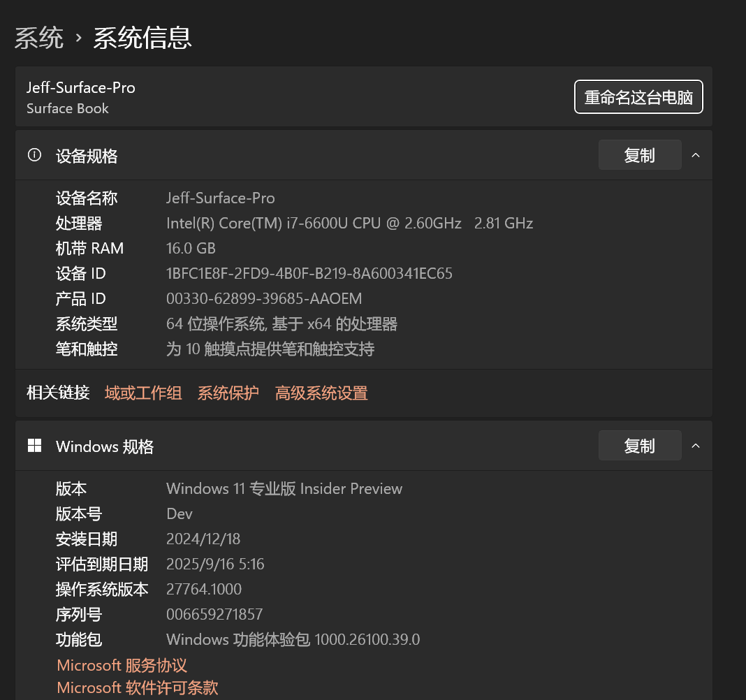746x700 pixels.
Task: Open 高级系统设置 link
Action: coord(321,393)
